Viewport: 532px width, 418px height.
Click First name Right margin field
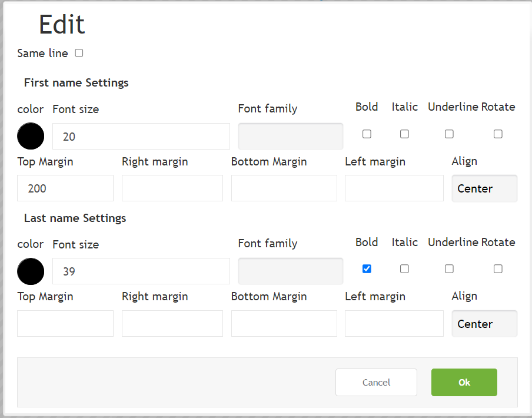(172, 188)
